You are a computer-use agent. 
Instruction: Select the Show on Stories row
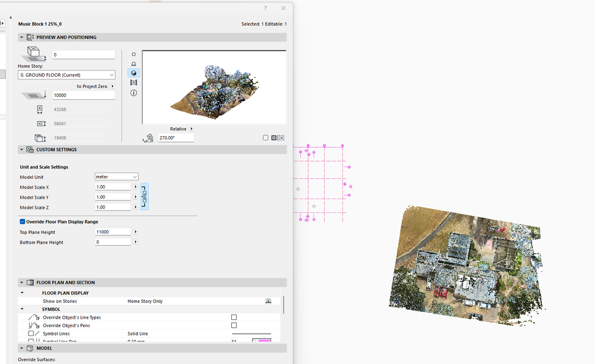point(149,301)
